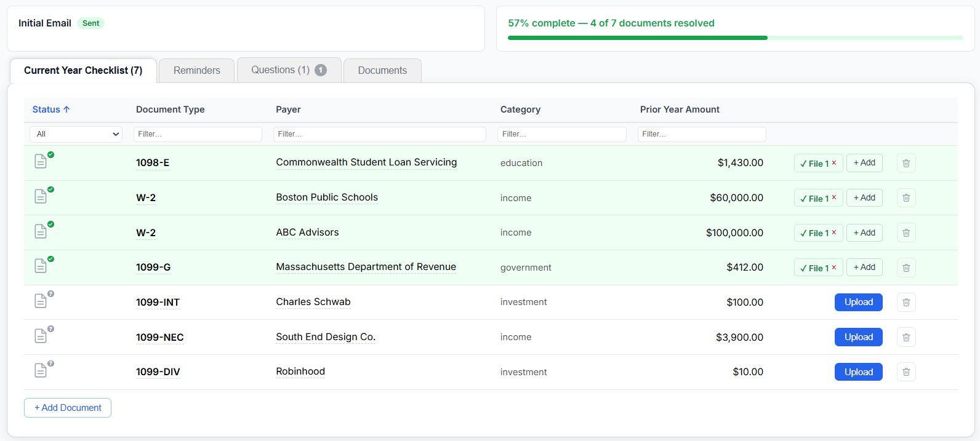Click payer name ABC Advisors
This screenshot has width=980, height=441.
[x=307, y=232]
